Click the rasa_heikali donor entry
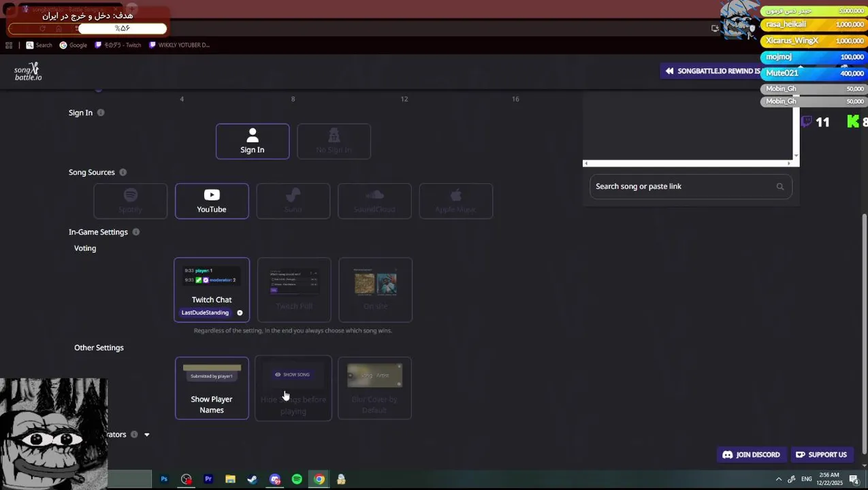The width and height of the screenshot is (868, 490). 813,24
